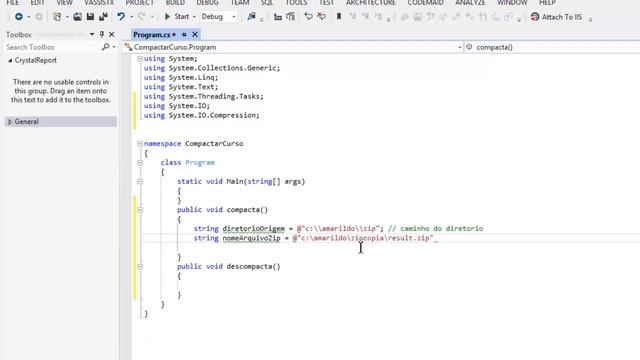
Task: Open the FILE menu
Action: click(x=13, y=3)
